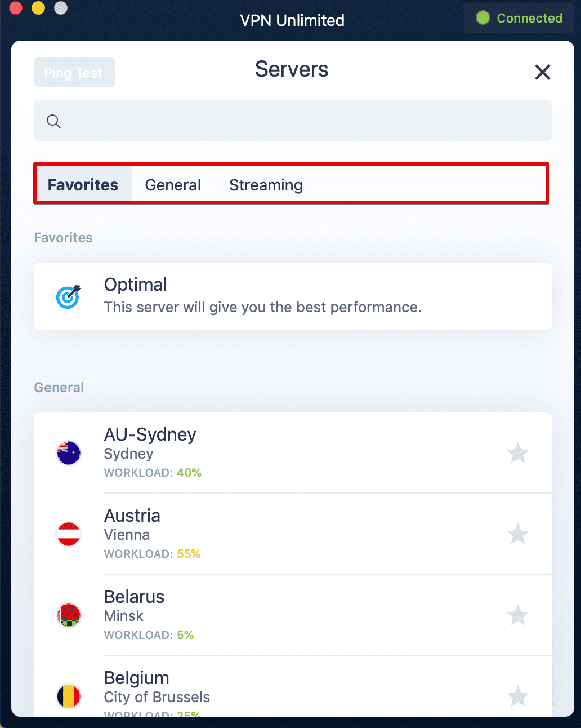The height and width of the screenshot is (728, 581).
Task: Select the Favorites tab
Action: (83, 184)
